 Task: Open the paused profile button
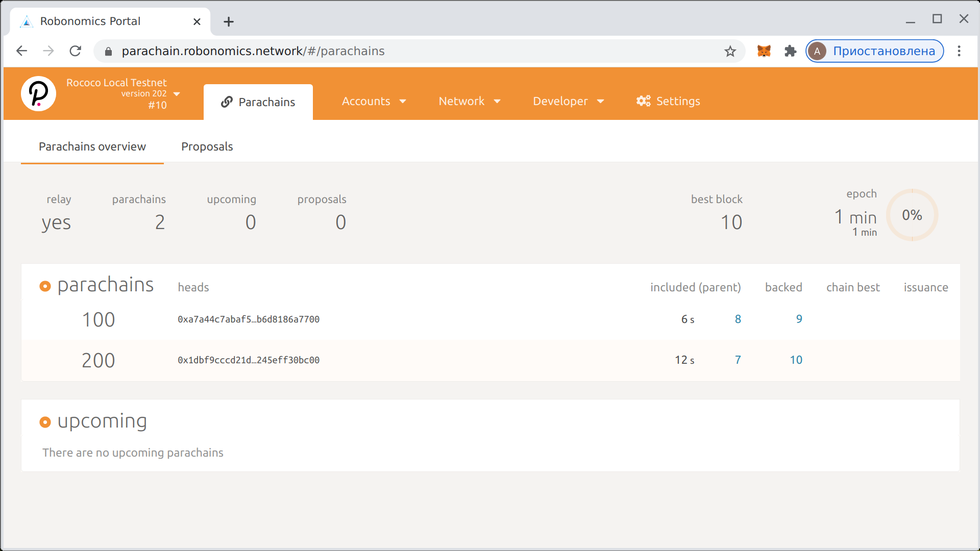coord(874,51)
